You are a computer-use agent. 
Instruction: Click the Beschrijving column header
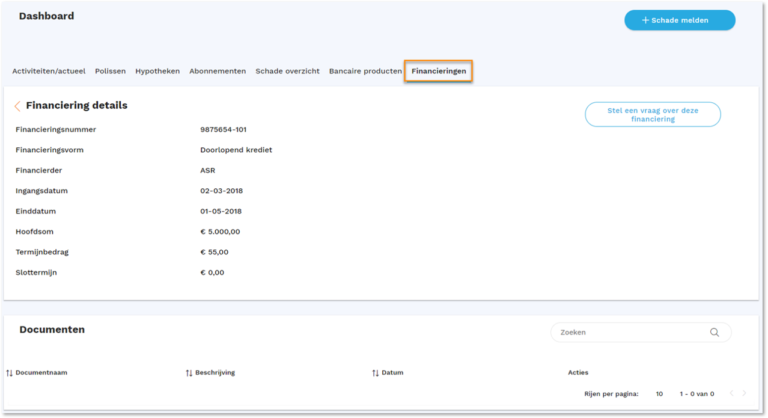click(x=215, y=372)
